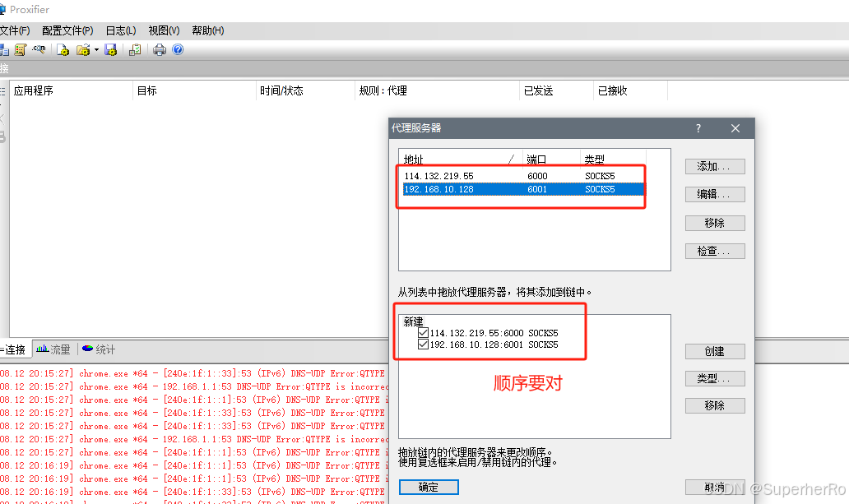This screenshot has width=849, height=504.
Task: Close the 代理服务器 dialog
Action: [735, 128]
